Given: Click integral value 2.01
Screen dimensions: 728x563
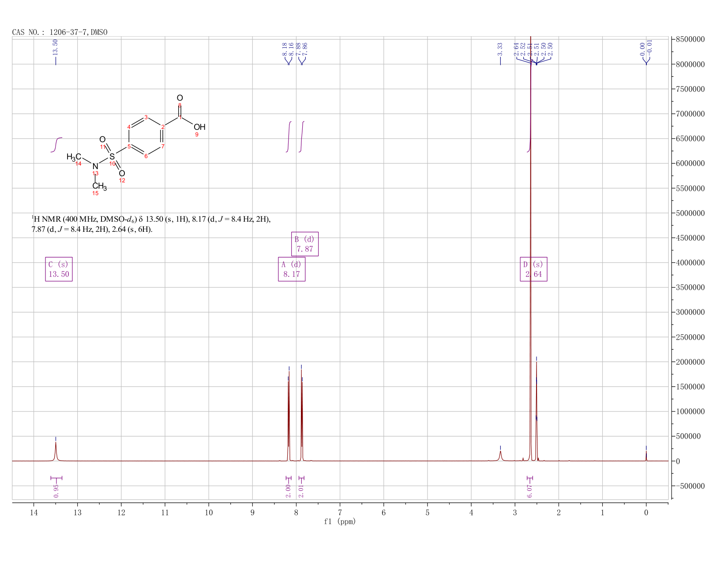Looking at the screenshot, I should (x=301, y=491).
